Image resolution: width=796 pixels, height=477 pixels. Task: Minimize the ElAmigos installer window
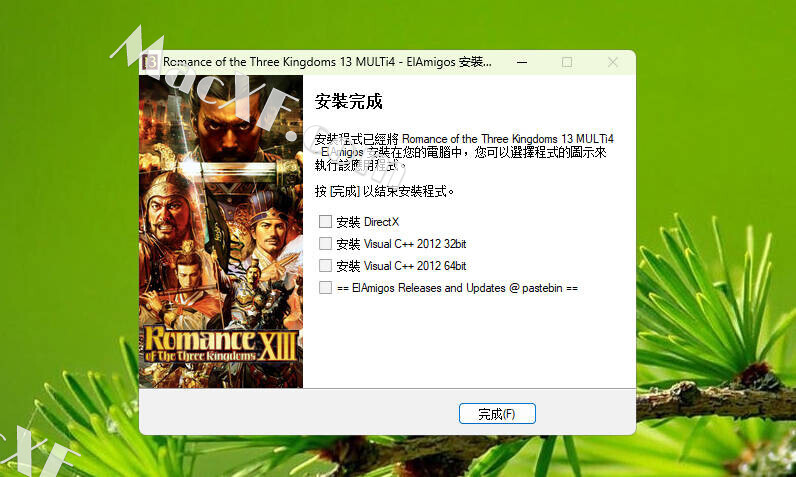click(x=522, y=62)
